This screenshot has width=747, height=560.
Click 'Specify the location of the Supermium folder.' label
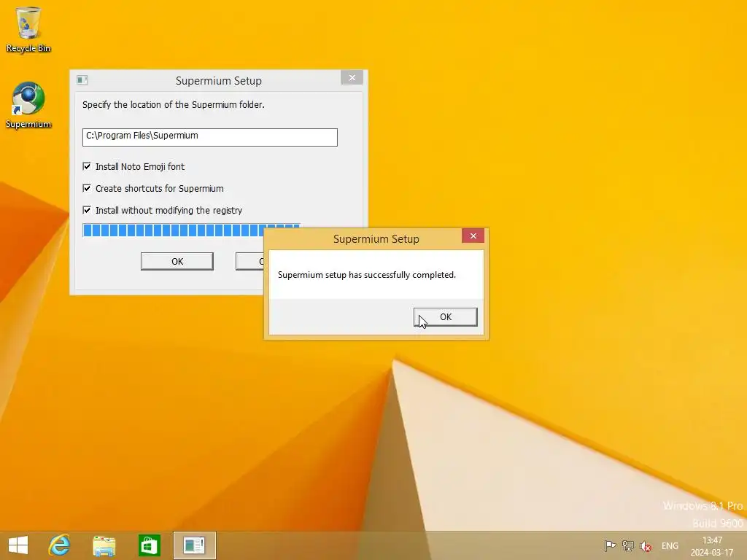click(x=174, y=105)
